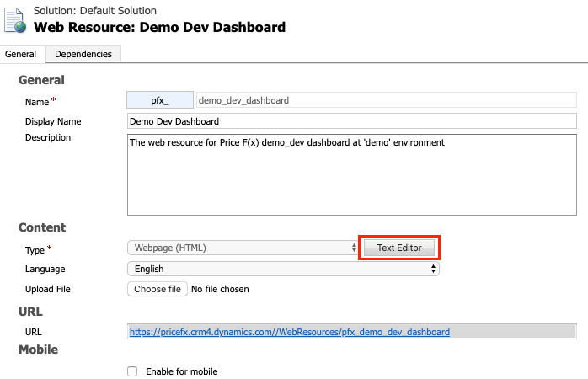Switch to the Dependencies tab
The height and width of the screenshot is (379, 588).
83,54
